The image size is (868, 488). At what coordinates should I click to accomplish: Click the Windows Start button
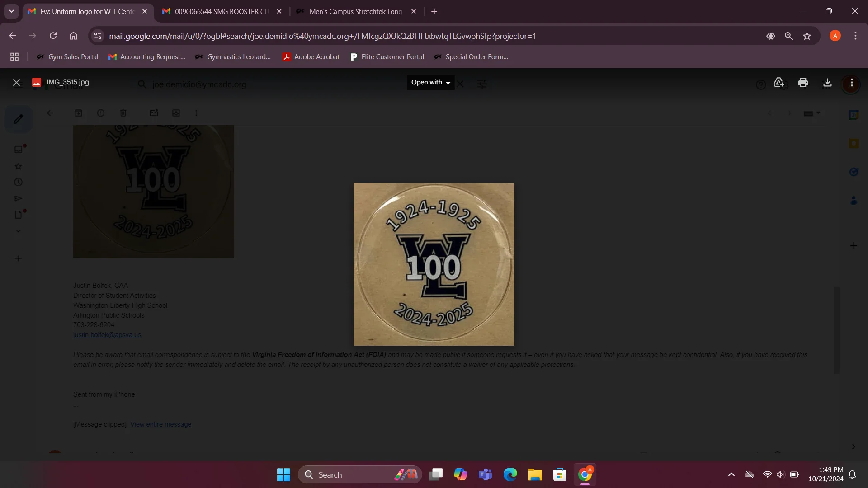click(x=283, y=475)
